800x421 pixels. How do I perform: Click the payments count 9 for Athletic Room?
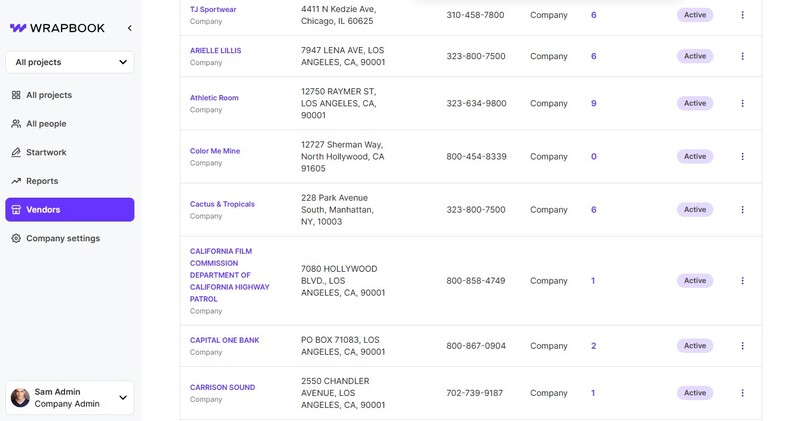tap(593, 103)
